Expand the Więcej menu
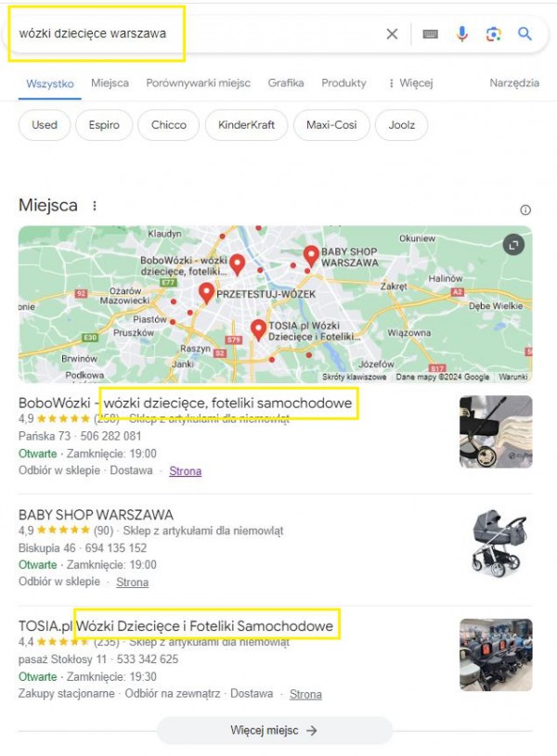Screen dimensions: 557x756 click(x=411, y=83)
